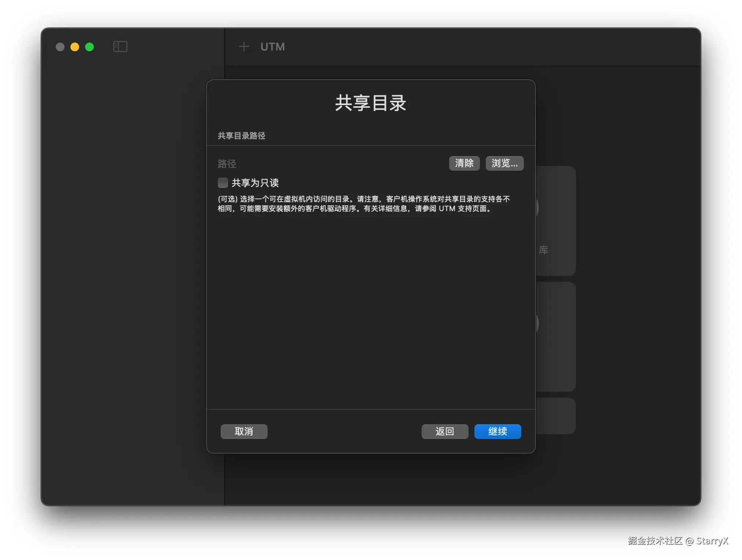
Task: Click the green zoom window button
Action: point(89,47)
